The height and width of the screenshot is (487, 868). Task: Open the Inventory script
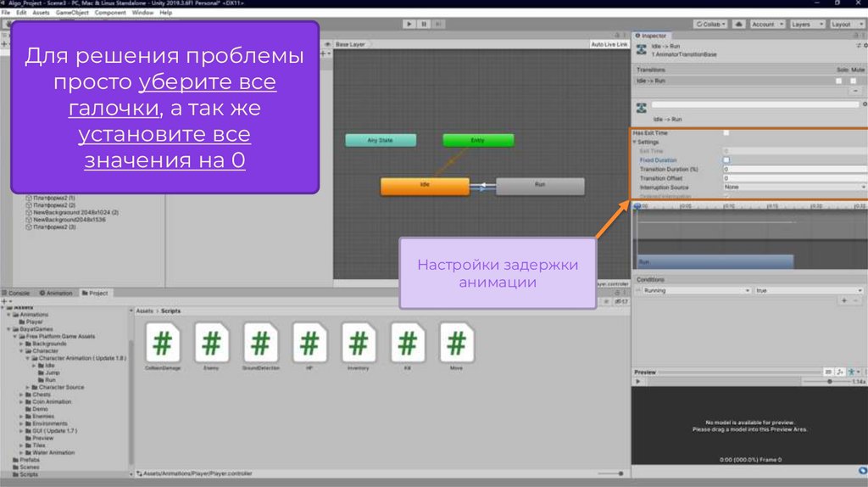[359, 345]
